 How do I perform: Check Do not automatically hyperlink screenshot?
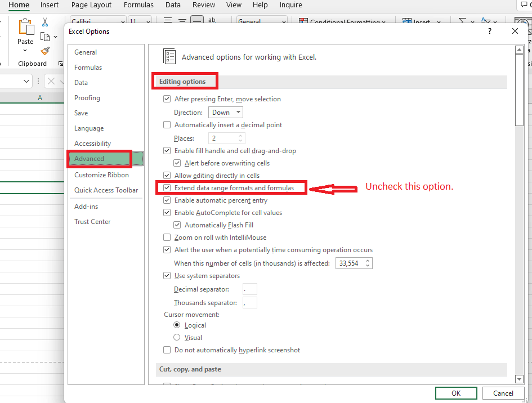(167, 350)
